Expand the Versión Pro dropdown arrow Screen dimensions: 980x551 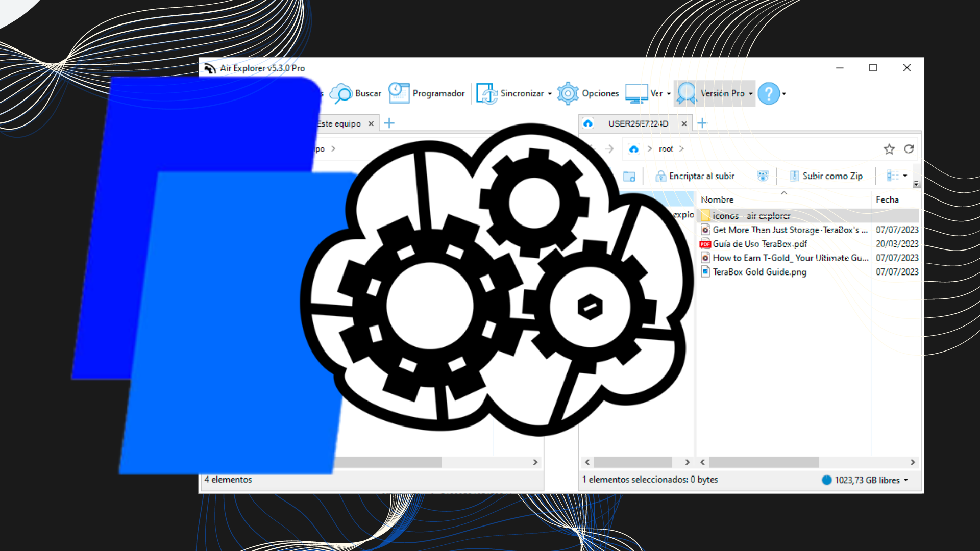pos(750,94)
